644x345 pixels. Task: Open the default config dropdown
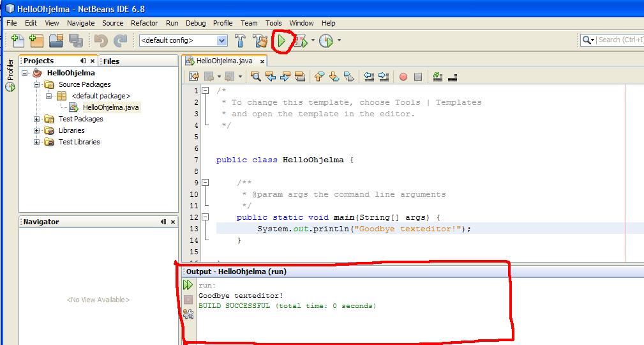pyautogui.click(x=221, y=40)
